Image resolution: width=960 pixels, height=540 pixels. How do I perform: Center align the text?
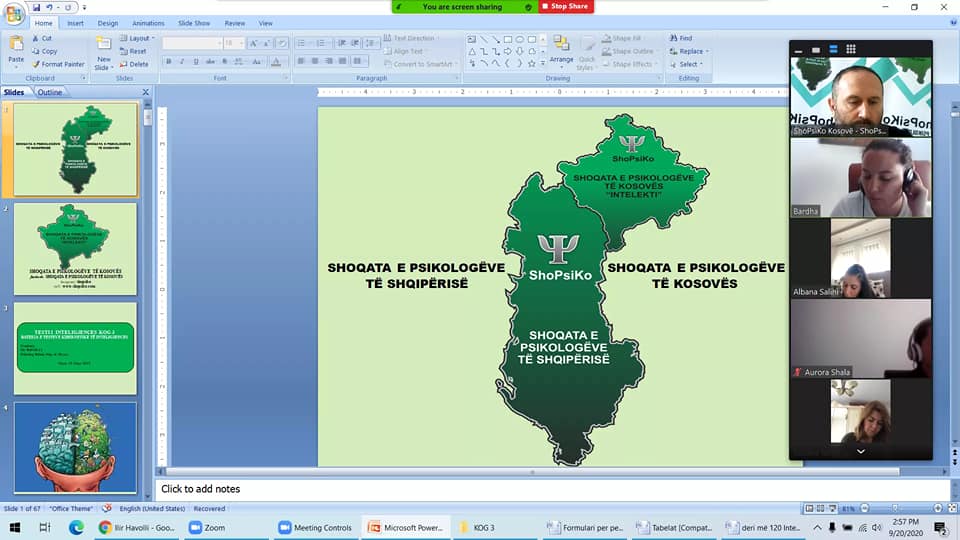point(315,61)
